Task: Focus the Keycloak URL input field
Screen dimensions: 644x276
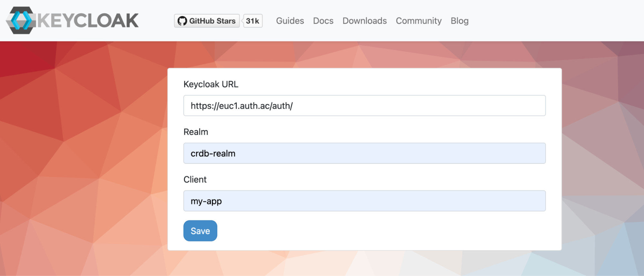Action: pyautogui.click(x=364, y=106)
